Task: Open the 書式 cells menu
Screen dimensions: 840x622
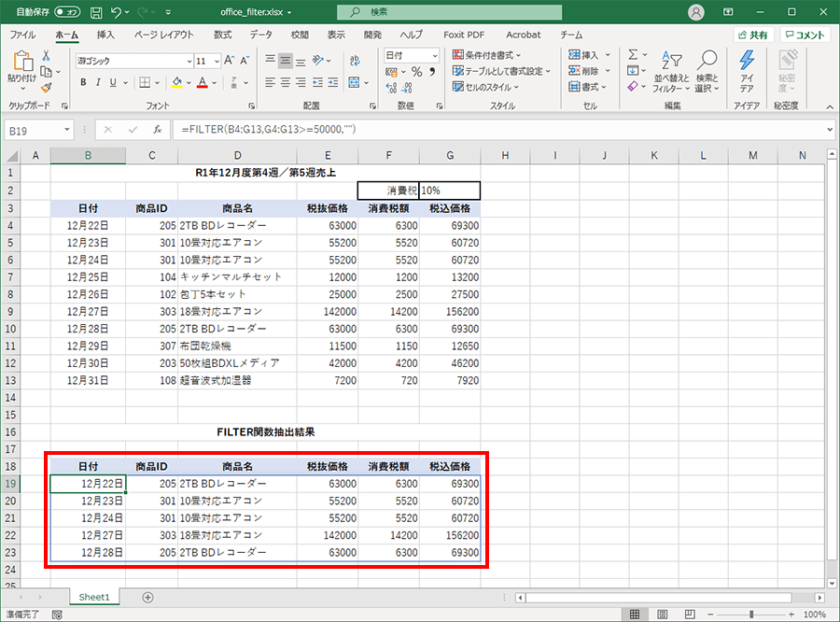Action: pos(587,87)
